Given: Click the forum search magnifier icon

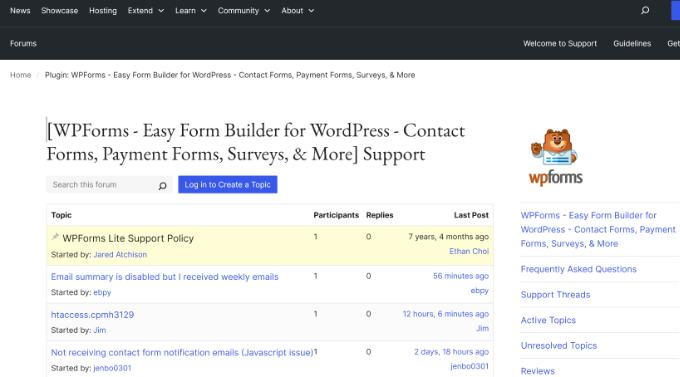Looking at the screenshot, I should coord(162,186).
